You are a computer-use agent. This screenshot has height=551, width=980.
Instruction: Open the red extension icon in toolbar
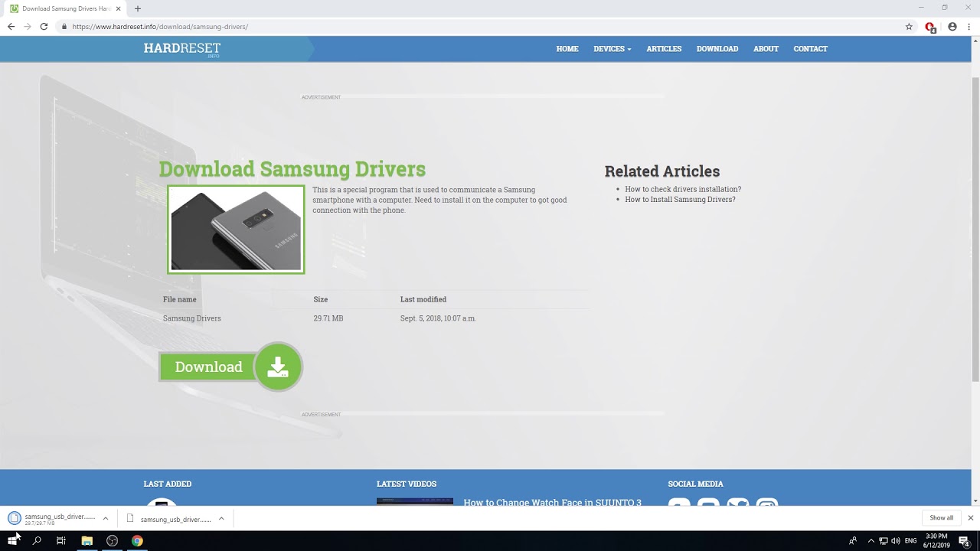(x=930, y=27)
